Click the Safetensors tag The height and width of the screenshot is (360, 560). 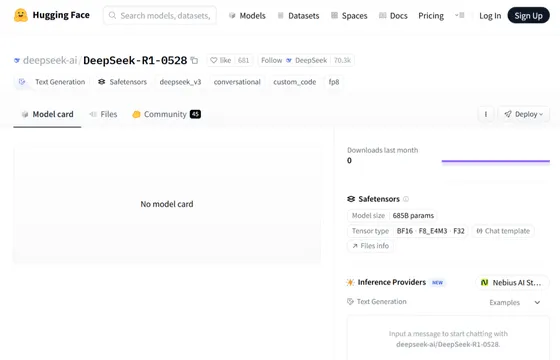(x=122, y=82)
